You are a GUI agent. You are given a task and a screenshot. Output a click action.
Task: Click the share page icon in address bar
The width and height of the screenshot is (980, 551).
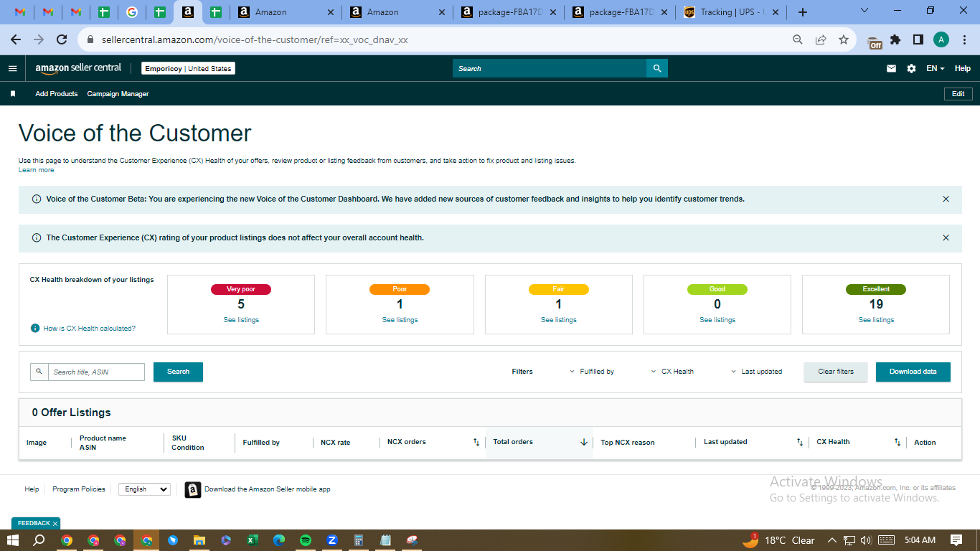(821, 39)
